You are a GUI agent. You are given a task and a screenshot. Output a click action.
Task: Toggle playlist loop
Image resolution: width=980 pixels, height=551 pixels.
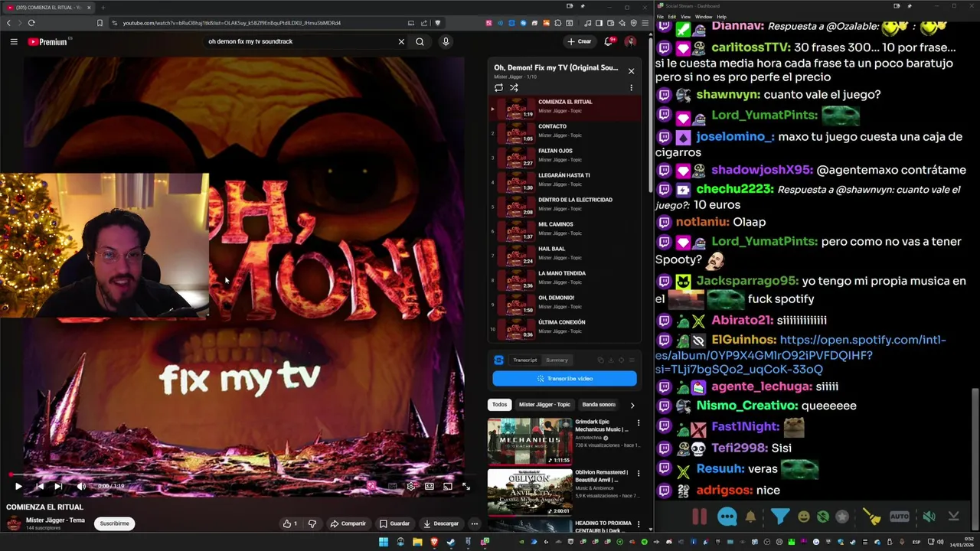498,87
